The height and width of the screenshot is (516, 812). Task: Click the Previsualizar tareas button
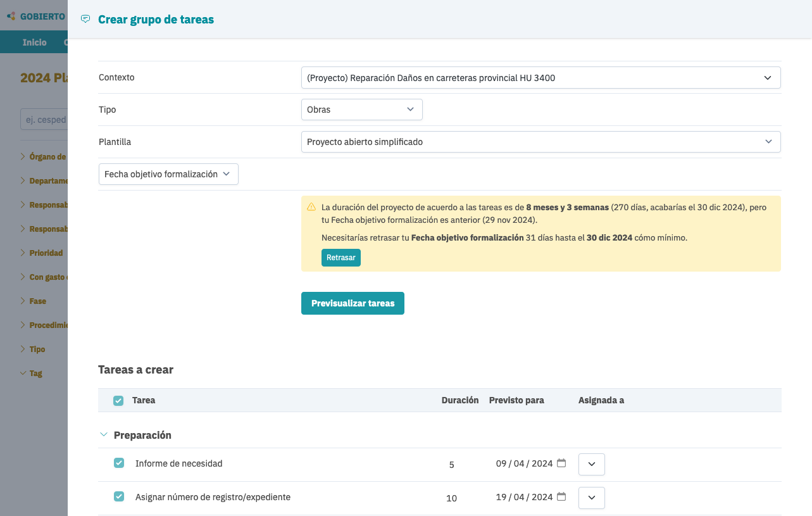353,303
